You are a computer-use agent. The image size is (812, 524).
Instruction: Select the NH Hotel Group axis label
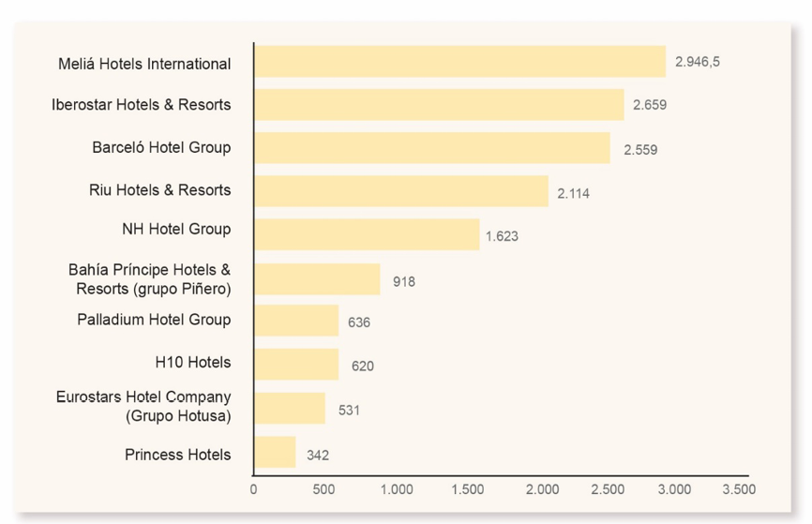pos(176,230)
